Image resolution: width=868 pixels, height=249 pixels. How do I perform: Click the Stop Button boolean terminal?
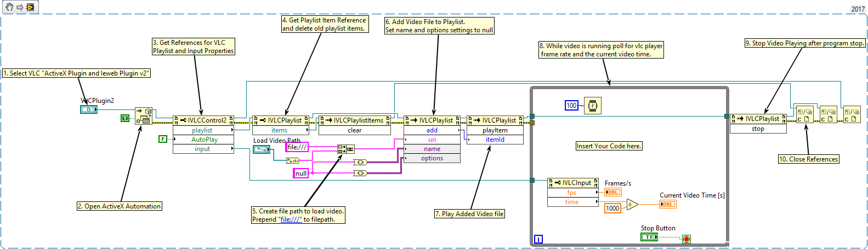click(x=649, y=237)
